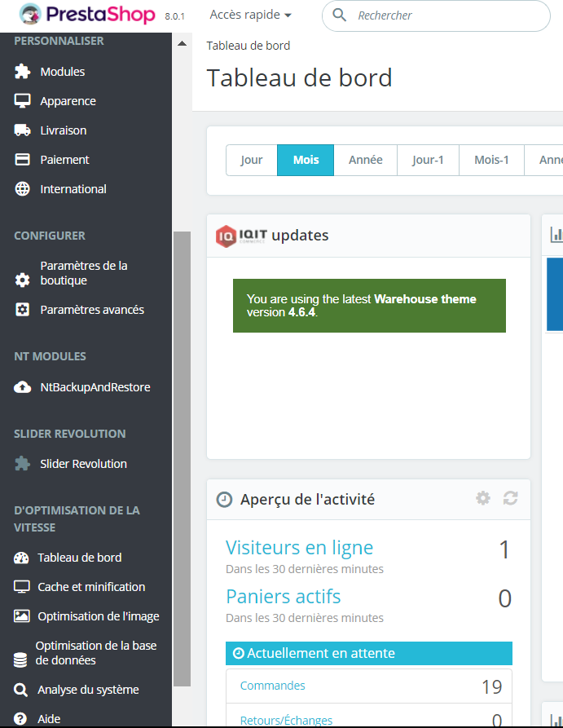Select the Mois period tab

tap(306, 160)
